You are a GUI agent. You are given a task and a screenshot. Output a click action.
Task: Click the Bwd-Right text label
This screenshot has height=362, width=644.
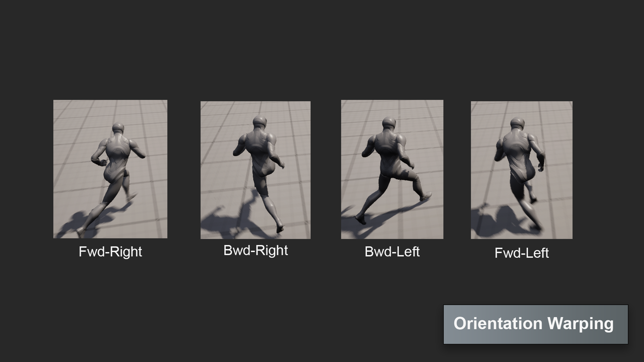tap(256, 250)
